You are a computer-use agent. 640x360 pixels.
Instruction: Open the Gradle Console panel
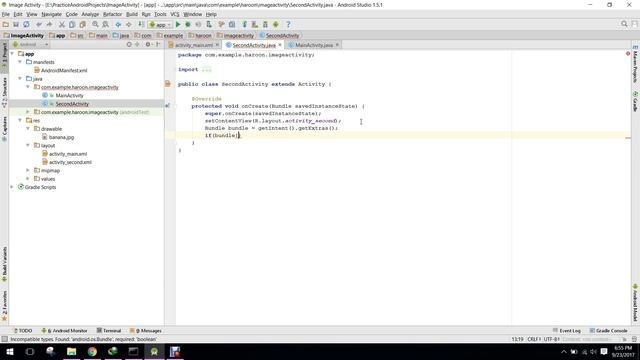608,331
